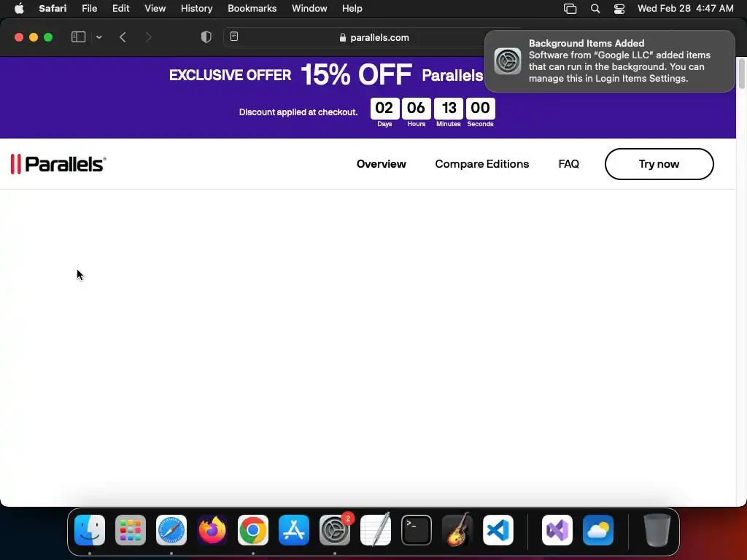Launch Terminal from the Dock
747x560 pixels.
tap(417, 529)
